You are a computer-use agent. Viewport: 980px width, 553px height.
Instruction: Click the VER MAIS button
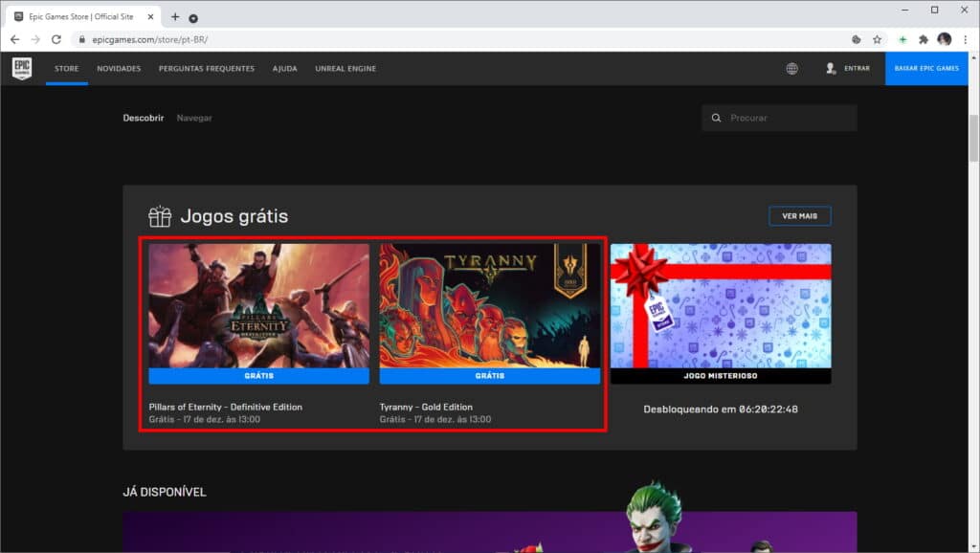pyautogui.click(x=800, y=216)
